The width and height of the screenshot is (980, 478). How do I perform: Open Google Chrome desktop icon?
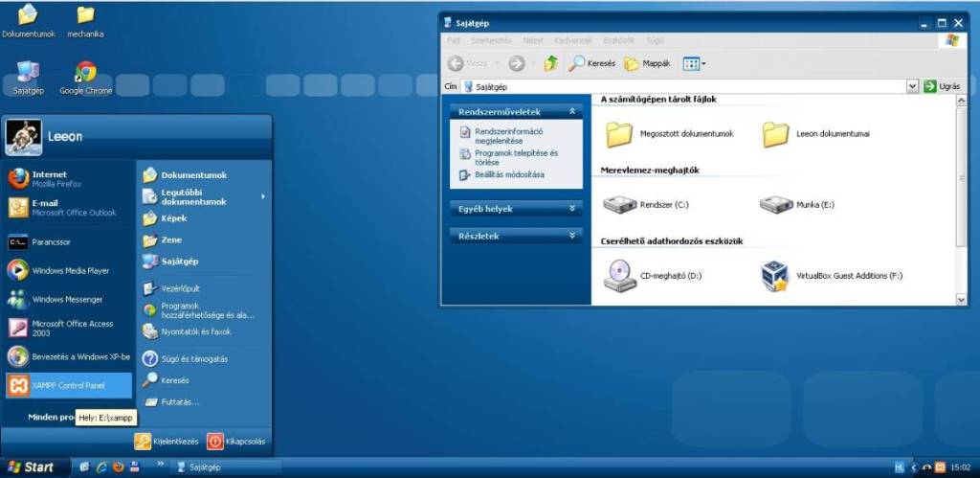pos(85,74)
